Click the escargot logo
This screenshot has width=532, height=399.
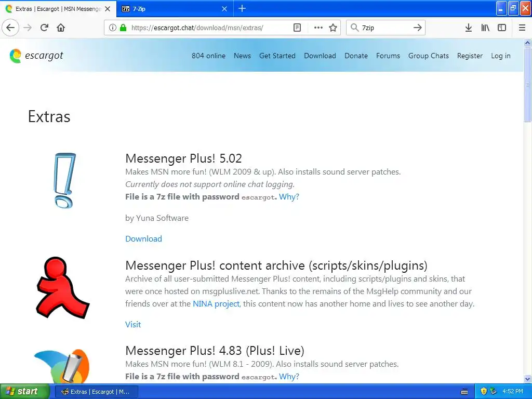point(36,56)
